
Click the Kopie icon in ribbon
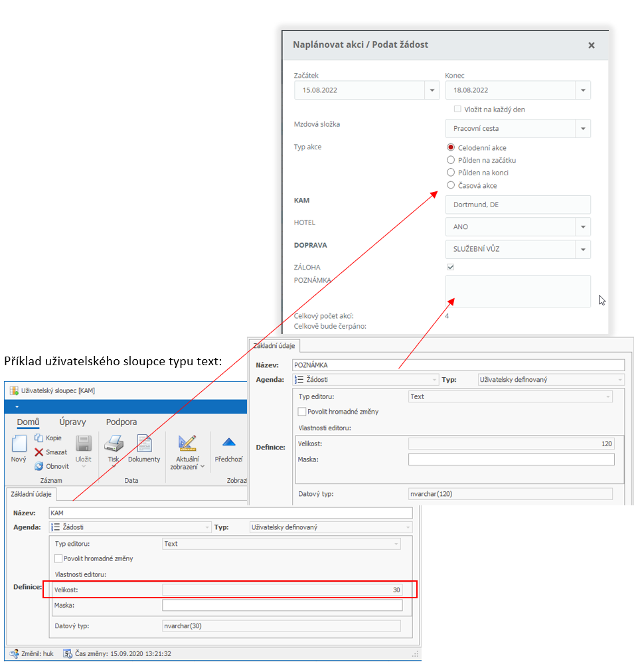39,438
